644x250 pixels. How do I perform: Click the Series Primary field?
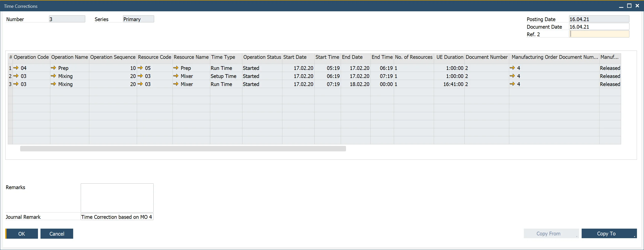click(138, 19)
